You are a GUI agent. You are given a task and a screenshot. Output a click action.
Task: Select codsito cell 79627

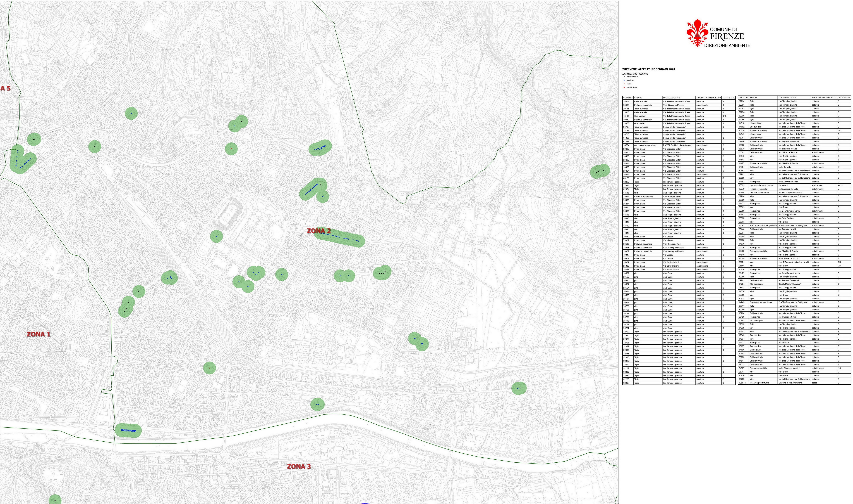click(x=743, y=343)
